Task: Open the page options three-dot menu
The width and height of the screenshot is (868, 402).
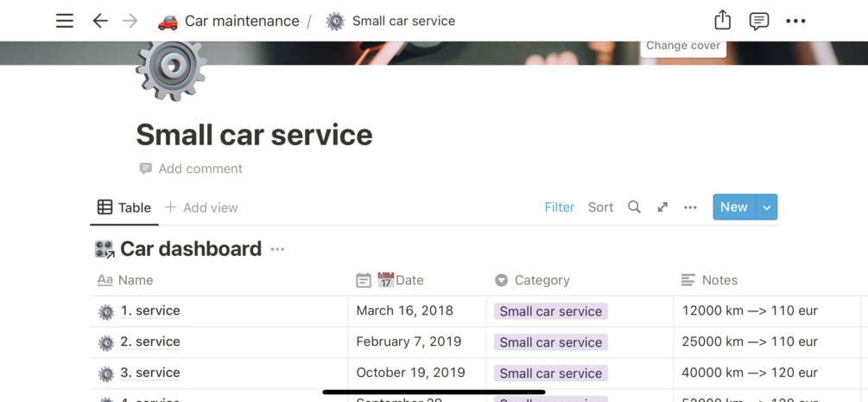Action: point(795,21)
